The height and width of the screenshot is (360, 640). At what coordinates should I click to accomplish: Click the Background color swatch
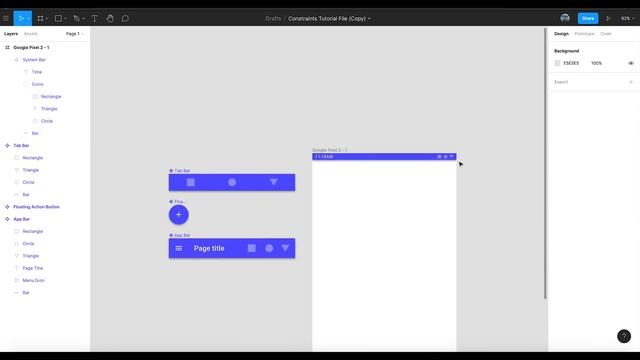(558, 63)
